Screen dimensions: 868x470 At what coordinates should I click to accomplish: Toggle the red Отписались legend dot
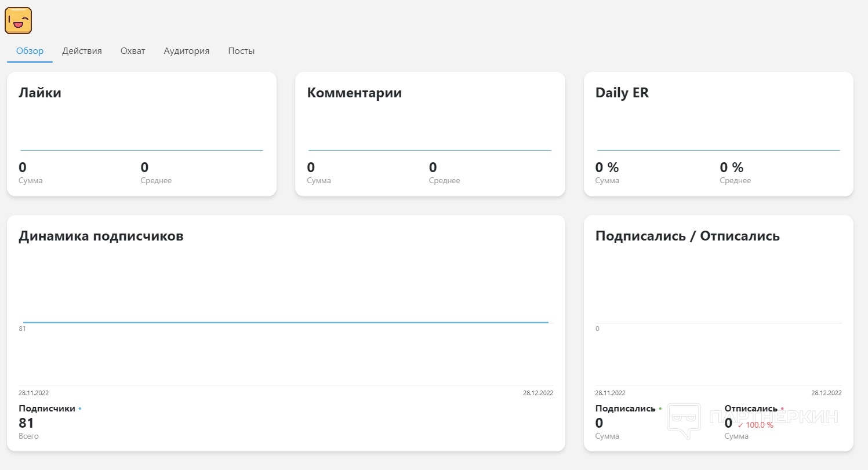(782, 409)
